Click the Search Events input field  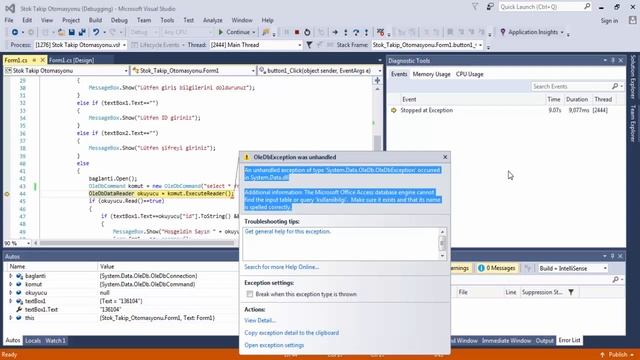point(571,87)
